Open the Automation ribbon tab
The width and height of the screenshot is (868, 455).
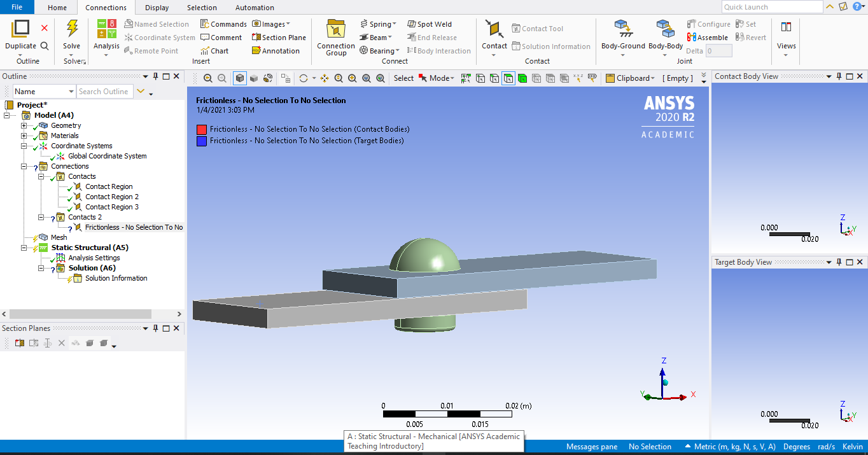click(254, 7)
